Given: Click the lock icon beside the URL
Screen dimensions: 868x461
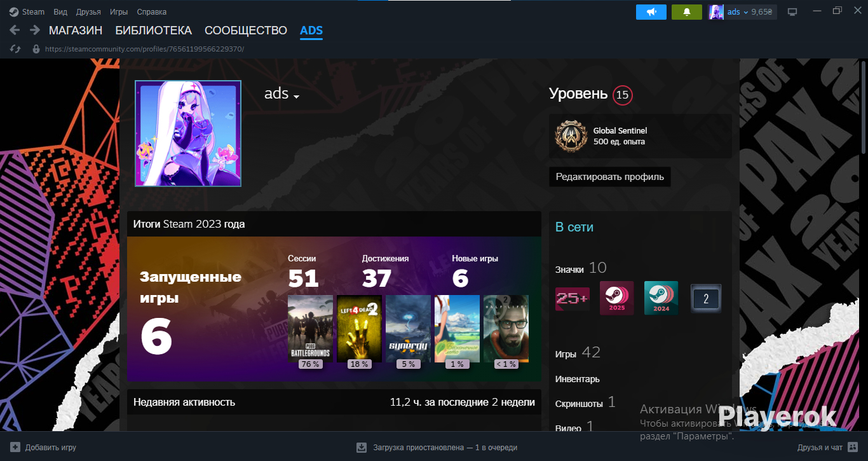Looking at the screenshot, I should [x=36, y=49].
